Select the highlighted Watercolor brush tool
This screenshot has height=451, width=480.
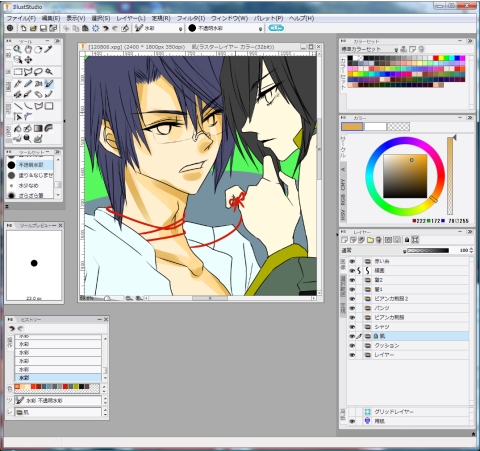pos(49,84)
